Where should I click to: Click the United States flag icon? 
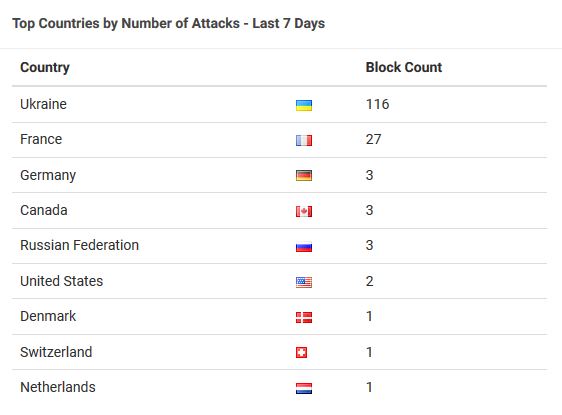(304, 282)
